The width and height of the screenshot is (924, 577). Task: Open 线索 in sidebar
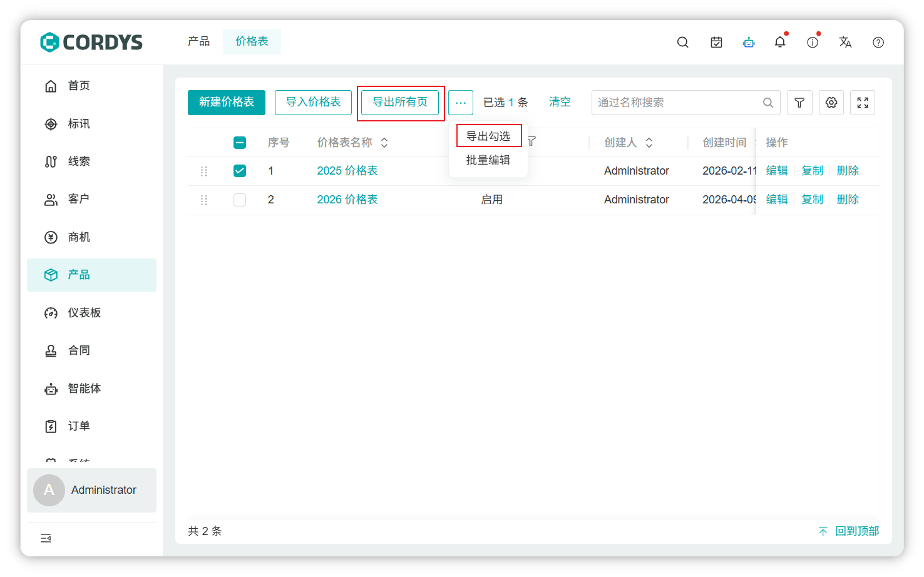(x=91, y=161)
